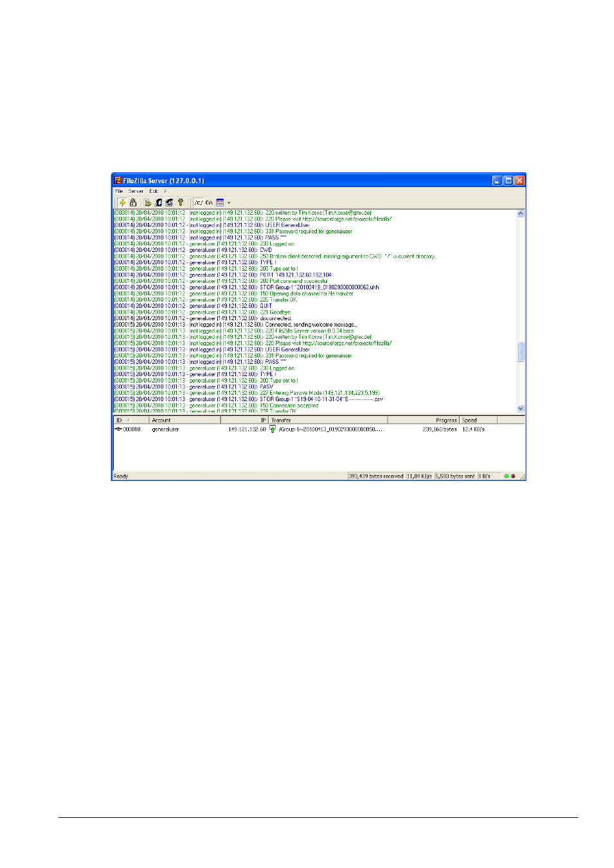Maximize the FileZilla Server window
The image size is (614, 868).
[509, 181]
